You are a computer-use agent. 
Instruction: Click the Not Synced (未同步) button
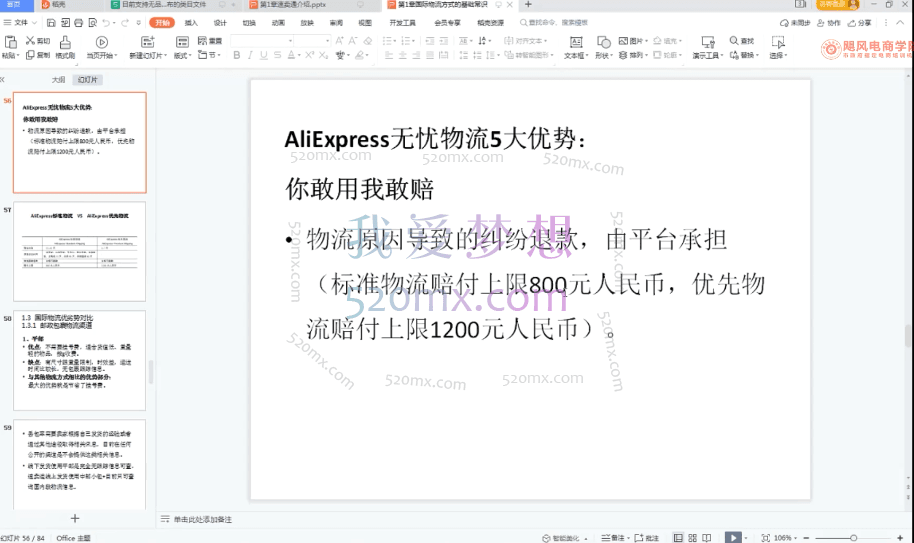point(796,23)
